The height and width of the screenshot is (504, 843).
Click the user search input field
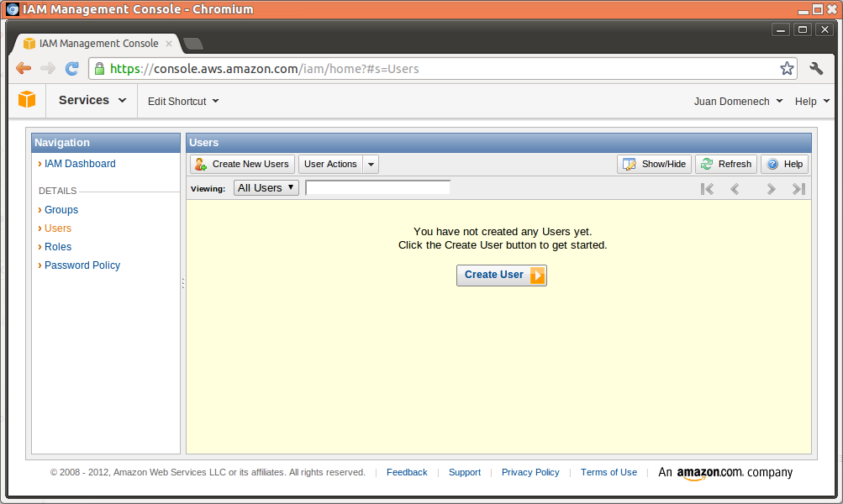click(377, 186)
